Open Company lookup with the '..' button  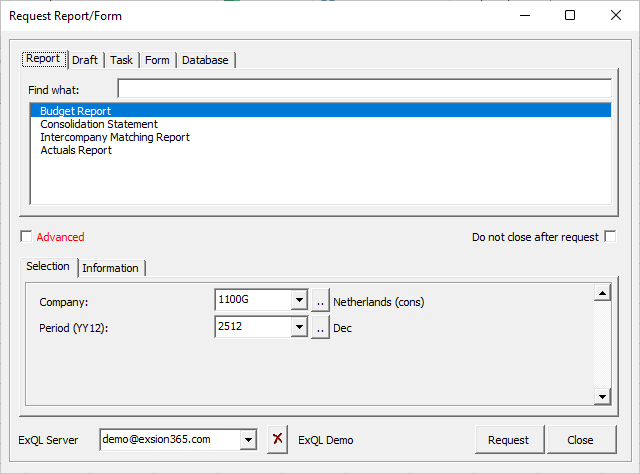pyautogui.click(x=320, y=300)
